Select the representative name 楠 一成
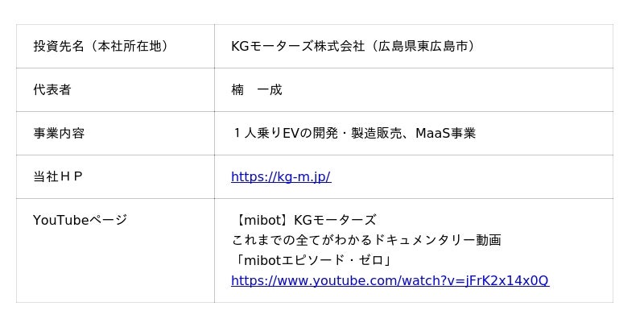 257,89
